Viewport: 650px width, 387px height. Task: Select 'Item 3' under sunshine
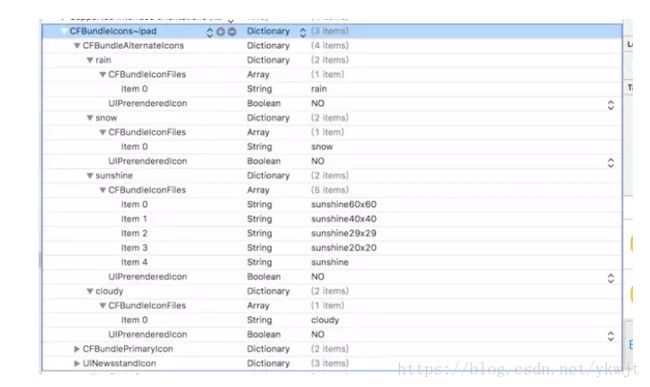[x=134, y=248]
